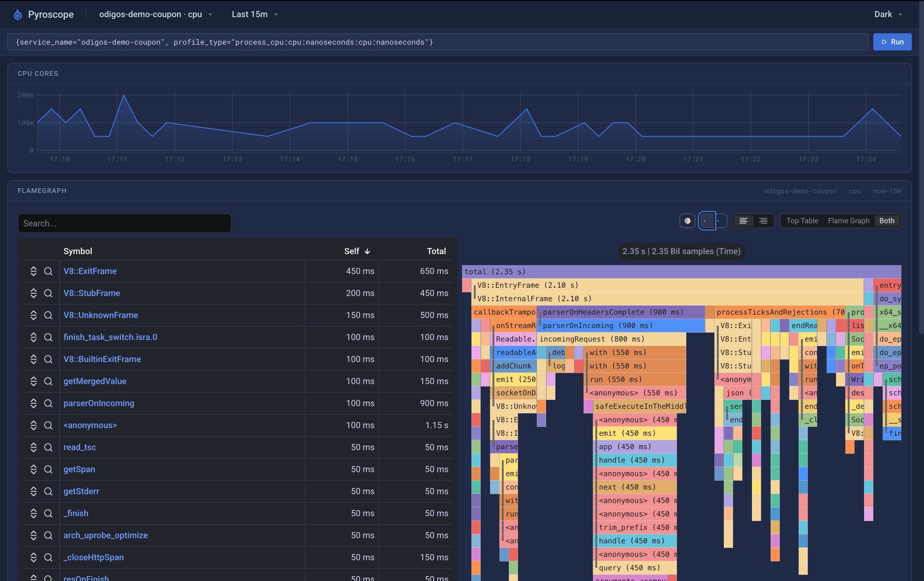The height and width of the screenshot is (581, 924).
Task: Click the safeExecuteInTheMiddle flame bar
Action: 639,406
